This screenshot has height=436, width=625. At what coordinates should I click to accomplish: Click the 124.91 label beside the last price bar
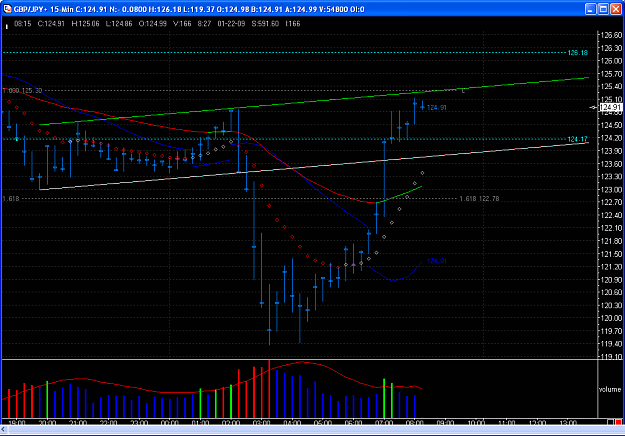click(437, 108)
